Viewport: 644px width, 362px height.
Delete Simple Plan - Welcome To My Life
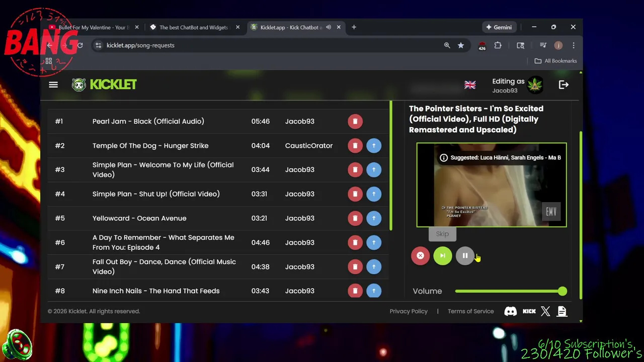click(x=355, y=169)
